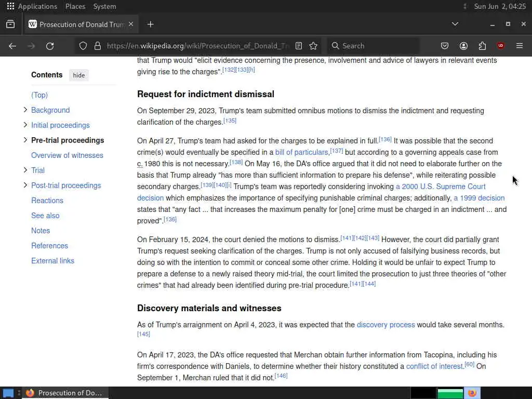Viewport: 532px width, 399px height.
Task: Open citation [137]
Action: click(337, 150)
